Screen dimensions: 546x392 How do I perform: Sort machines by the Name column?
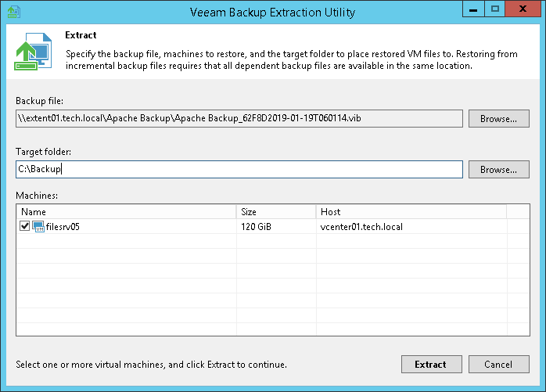125,211
